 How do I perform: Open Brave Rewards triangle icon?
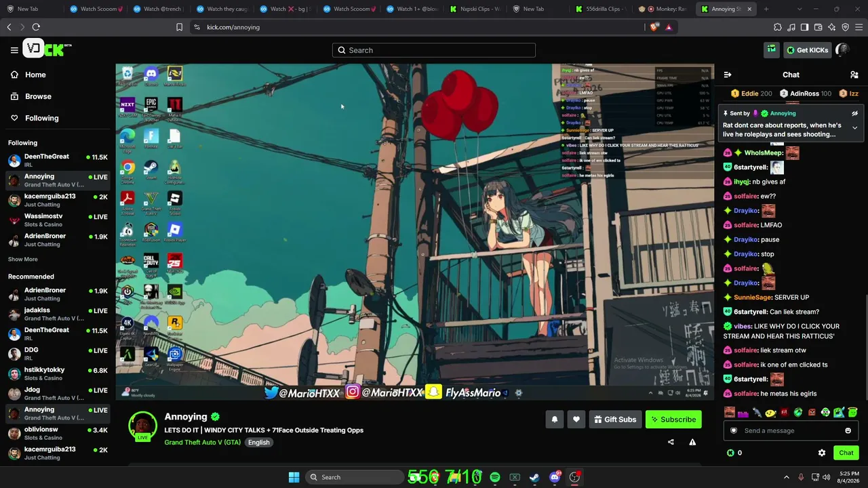(x=669, y=27)
